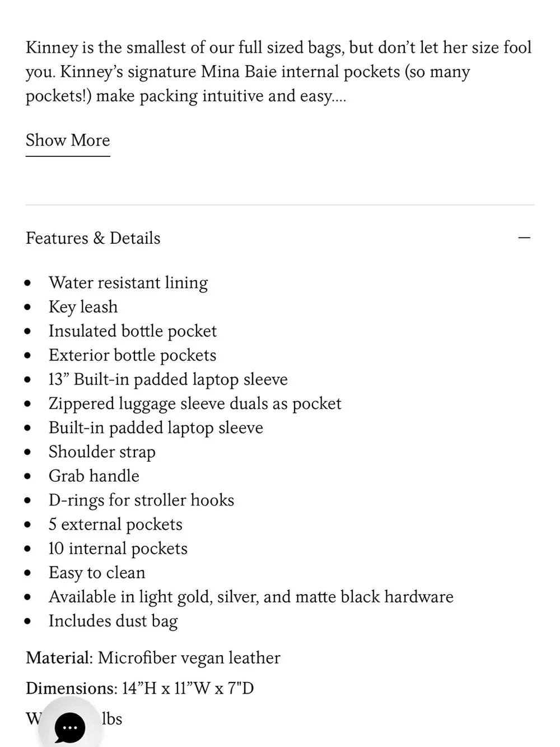This screenshot has width=560, height=747.
Task: Click the Easy to clean feature
Action: tap(97, 572)
